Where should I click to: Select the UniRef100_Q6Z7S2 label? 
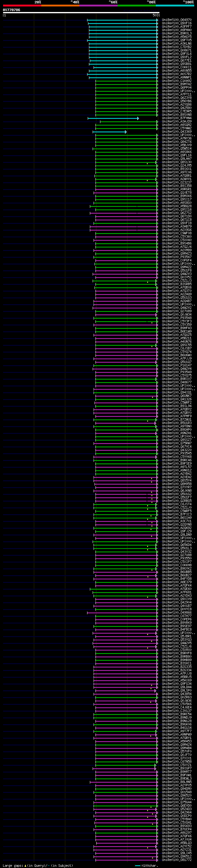(177, 213)
